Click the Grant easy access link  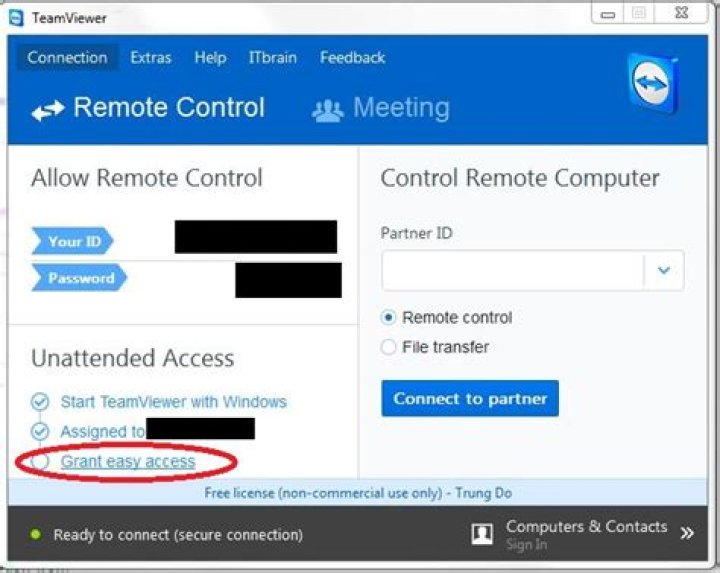128,461
